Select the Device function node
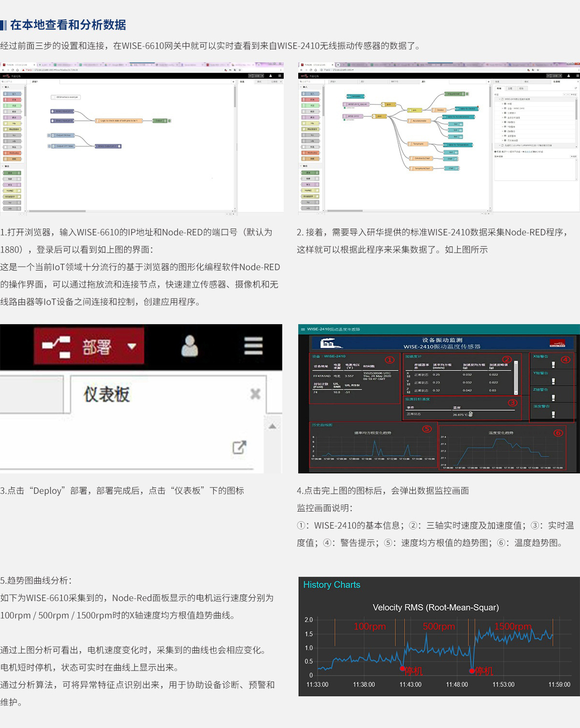This screenshot has width=580, height=728. pos(439,110)
